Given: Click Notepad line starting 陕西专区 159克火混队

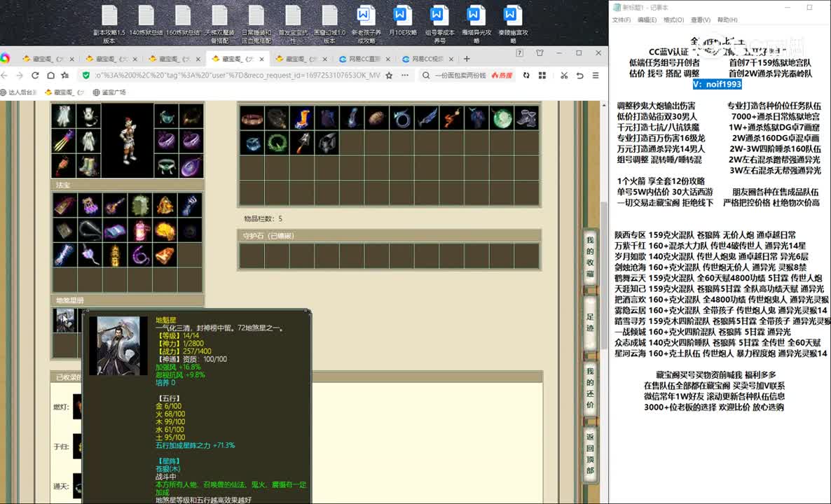Looking at the screenshot, I should pyautogui.click(x=705, y=234).
